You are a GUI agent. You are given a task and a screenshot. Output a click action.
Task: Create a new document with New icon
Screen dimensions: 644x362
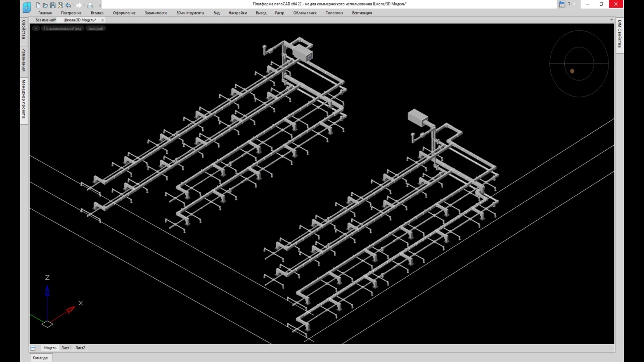pos(38,5)
